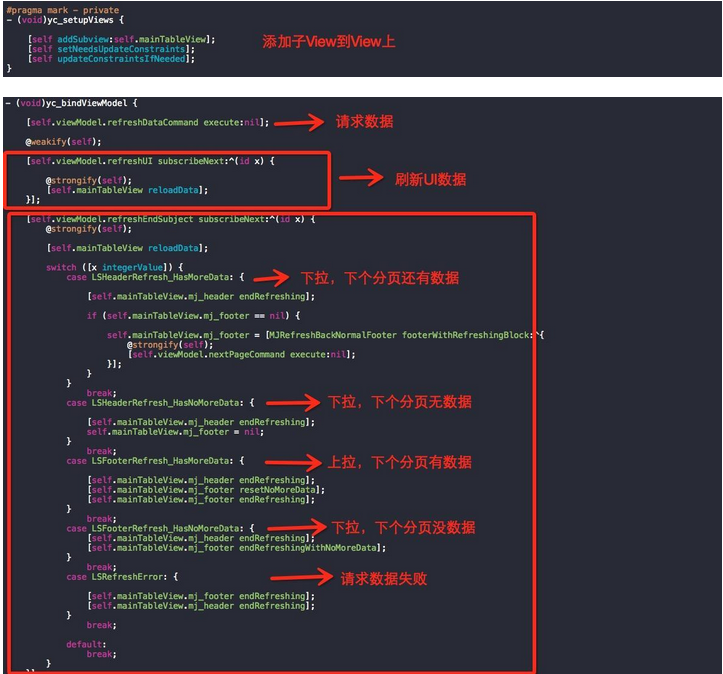Select the 'mj_footer endRefreshingWithNoMoreData' line
The image size is (723, 674).
pos(237,548)
